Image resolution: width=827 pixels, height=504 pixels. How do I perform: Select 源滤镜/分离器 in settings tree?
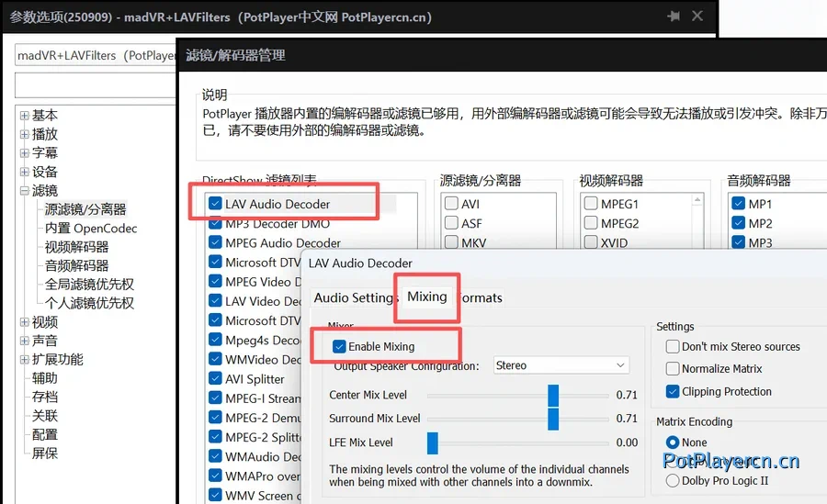pos(85,209)
